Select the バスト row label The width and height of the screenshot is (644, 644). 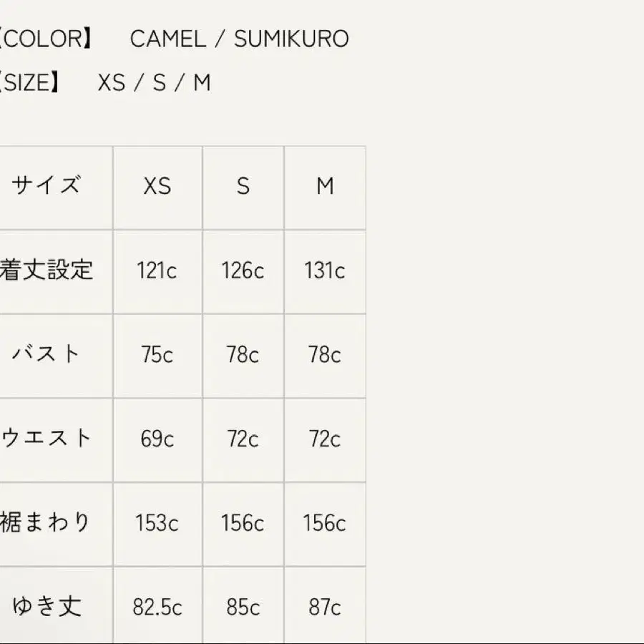click(47, 354)
